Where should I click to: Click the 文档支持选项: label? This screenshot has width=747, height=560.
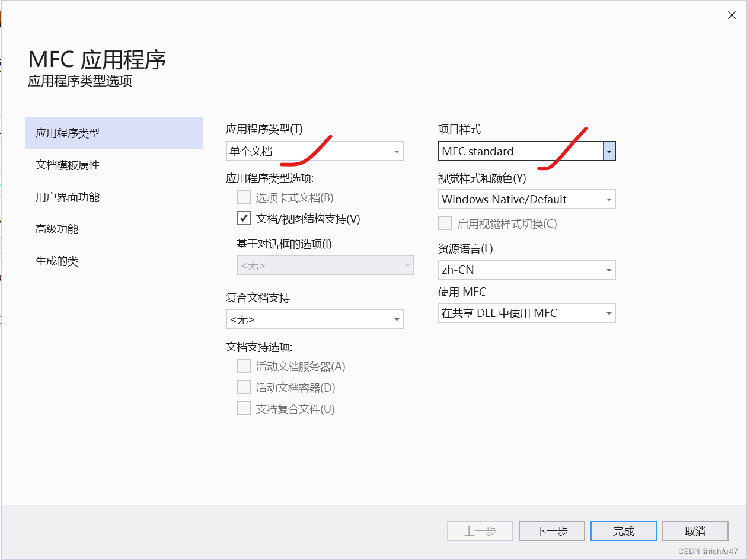259,347
